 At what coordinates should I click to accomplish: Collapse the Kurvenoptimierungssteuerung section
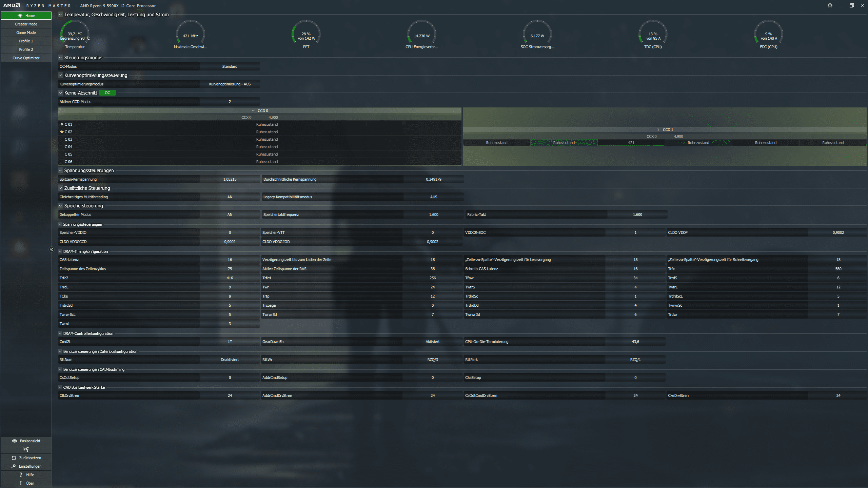coord(60,75)
